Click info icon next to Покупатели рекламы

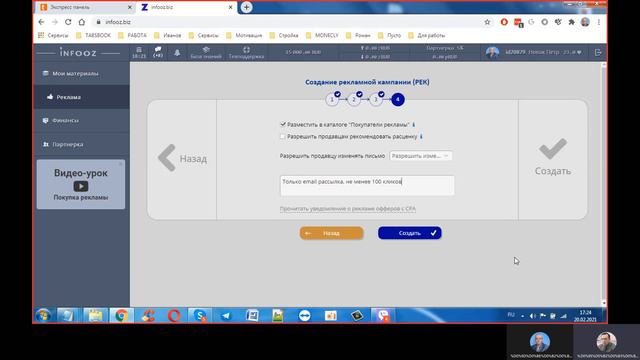(x=413, y=124)
